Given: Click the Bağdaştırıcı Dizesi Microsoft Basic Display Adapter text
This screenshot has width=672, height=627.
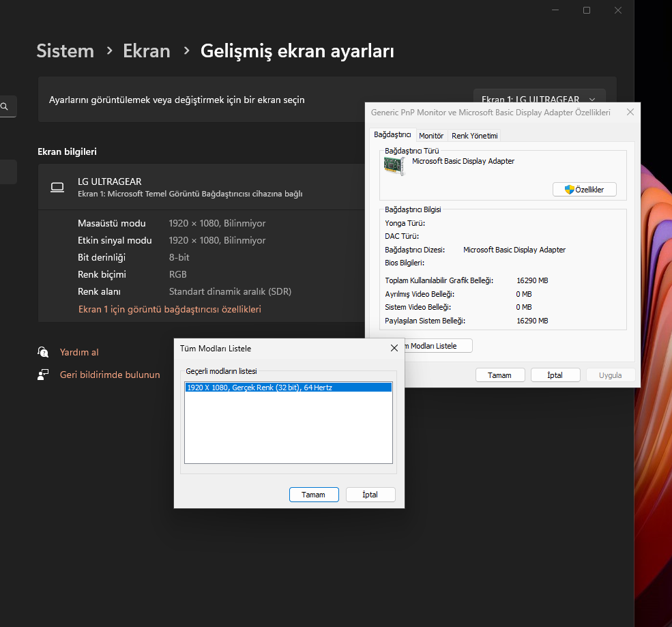Looking at the screenshot, I should click(x=514, y=250).
